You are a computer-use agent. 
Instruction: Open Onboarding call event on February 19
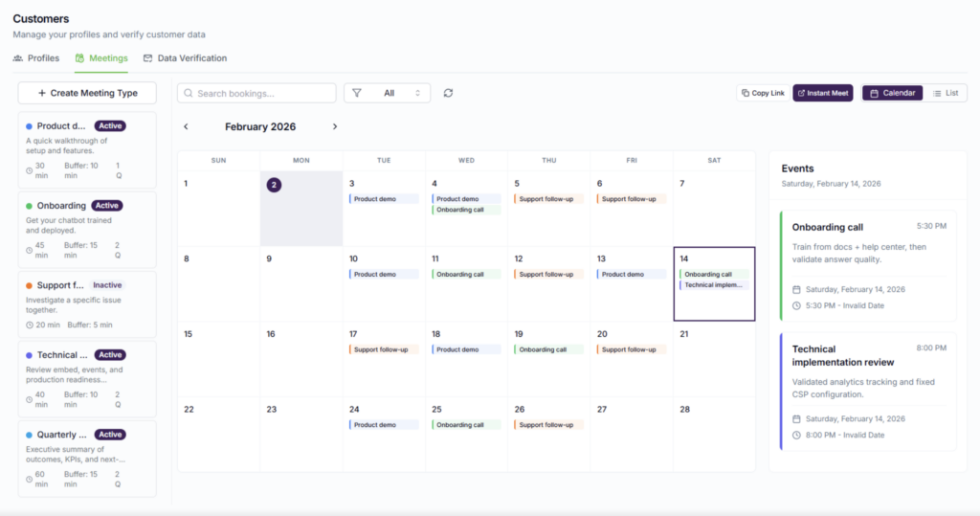pyautogui.click(x=548, y=349)
